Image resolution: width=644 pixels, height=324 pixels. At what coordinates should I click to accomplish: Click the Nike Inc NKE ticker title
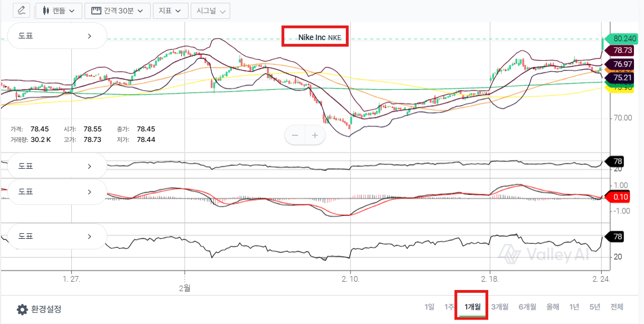click(315, 37)
